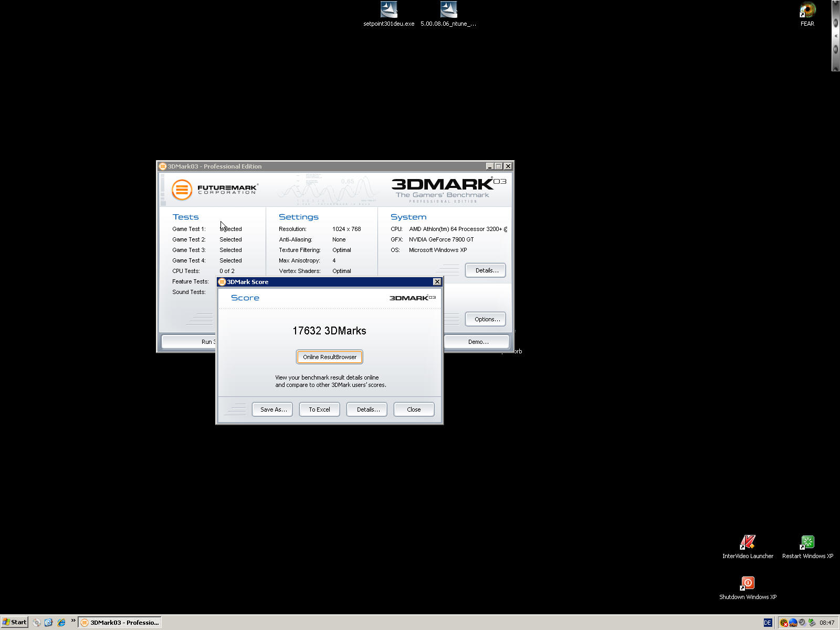This screenshot has width=840, height=630.
Task: Click the Game Test 2 label
Action: (x=189, y=239)
